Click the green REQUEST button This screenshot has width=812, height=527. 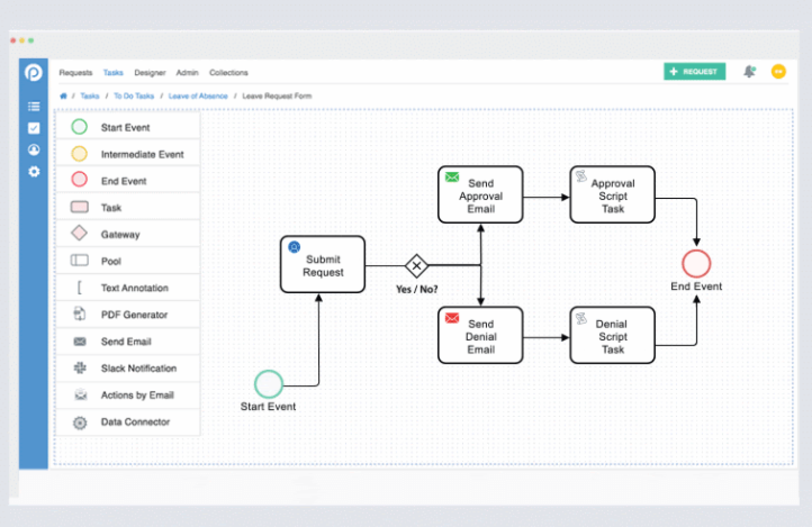coord(695,71)
